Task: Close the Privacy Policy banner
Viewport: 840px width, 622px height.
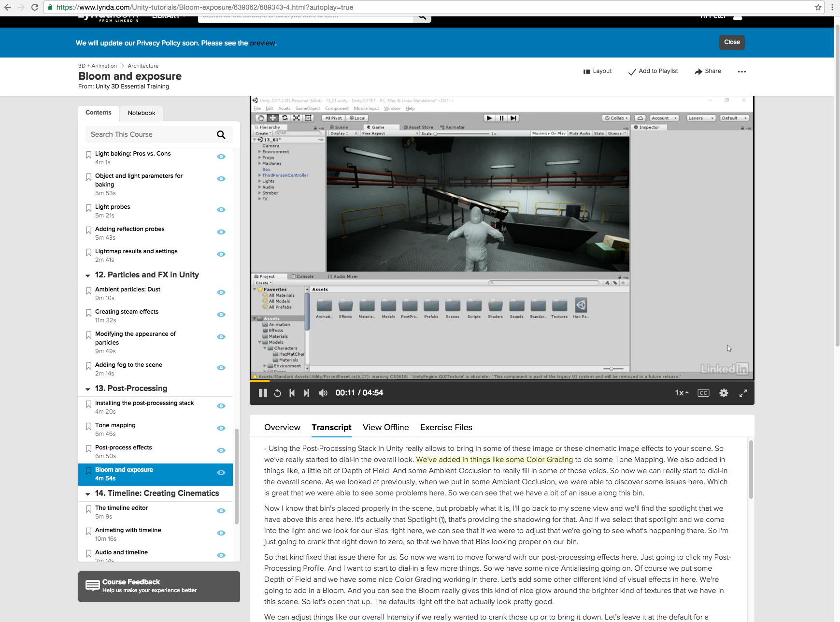Action: click(x=732, y=42)
